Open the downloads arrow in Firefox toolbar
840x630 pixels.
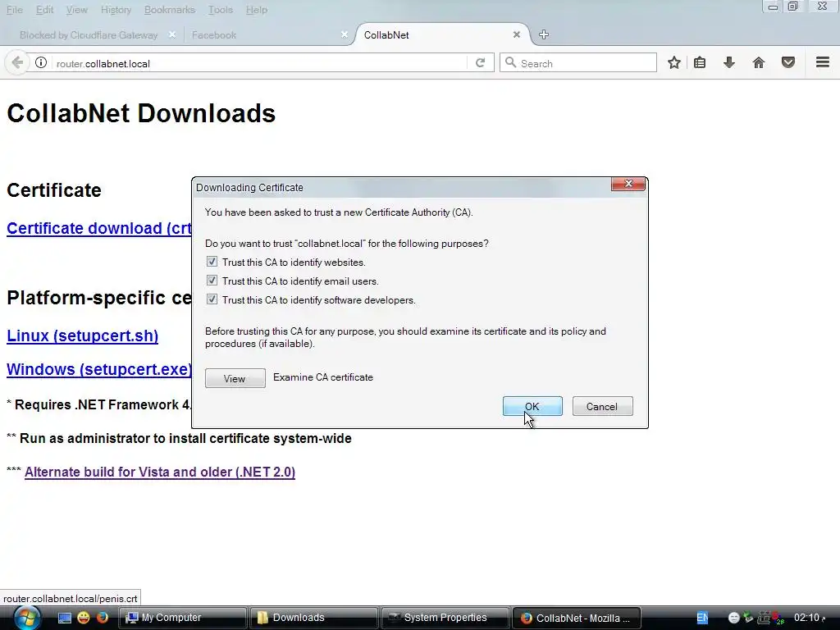pyautogui.click(x=728, y=62)
